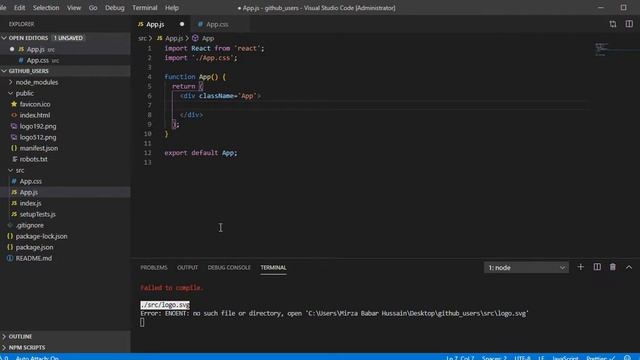Click the ./src/logo.svg path in terminal
Image resolution: width=640 pixels, height=360 pixels.
[165, 305]
